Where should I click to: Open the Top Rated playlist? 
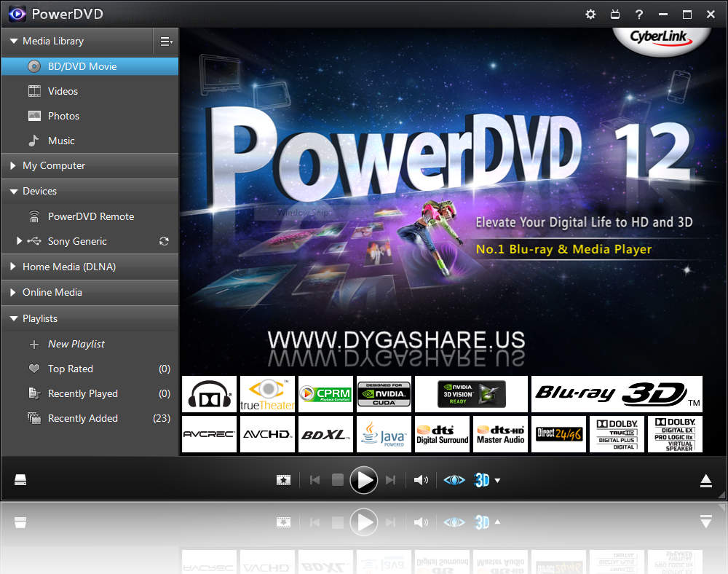click(90, 369)
